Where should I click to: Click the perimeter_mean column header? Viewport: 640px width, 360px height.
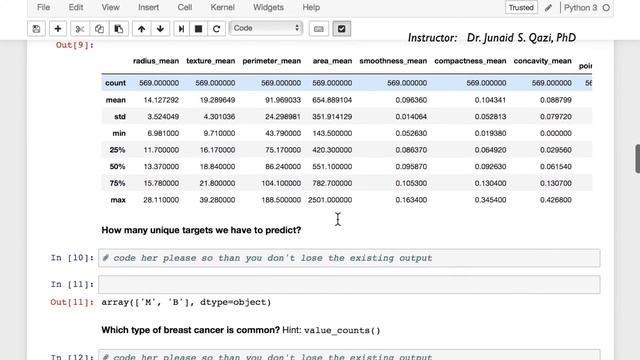coord(271,61)
